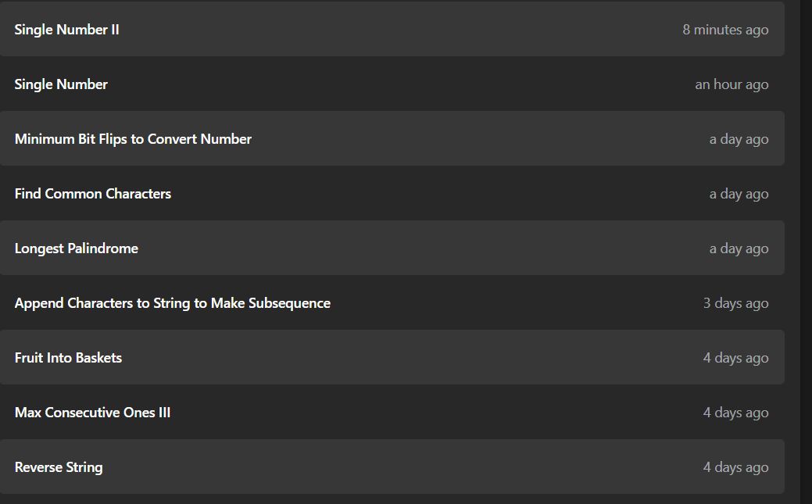Click the '3 days ago' timestamp
The width and height of the screenshot is (812, 504).
(735, 303)
